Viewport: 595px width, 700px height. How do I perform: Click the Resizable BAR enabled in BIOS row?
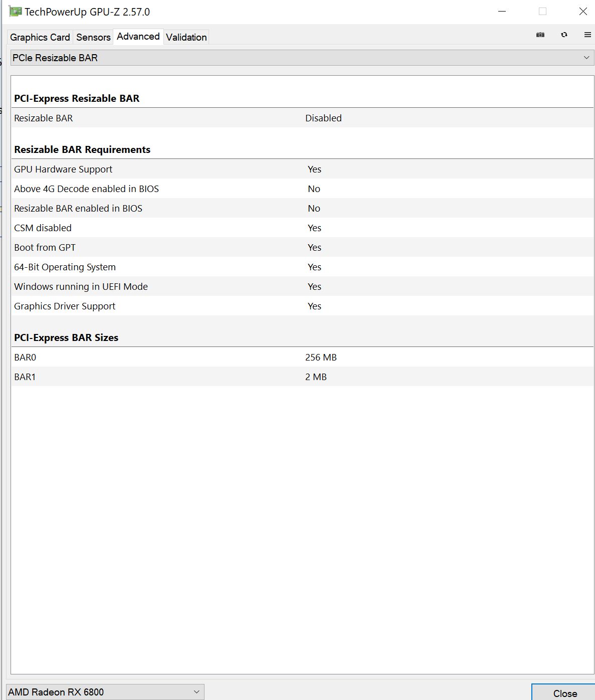pyautogui.click(x=302, y=208)
